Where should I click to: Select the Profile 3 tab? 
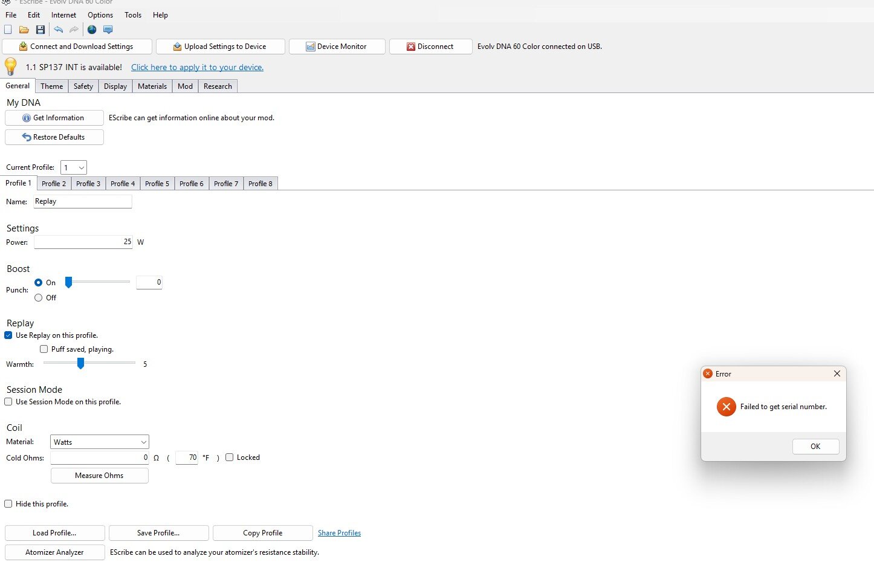click(x=88, y=184)
